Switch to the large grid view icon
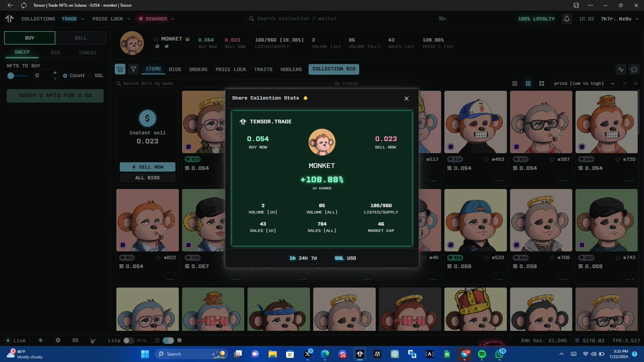This screenshot has height=362, width=644. 541,84
